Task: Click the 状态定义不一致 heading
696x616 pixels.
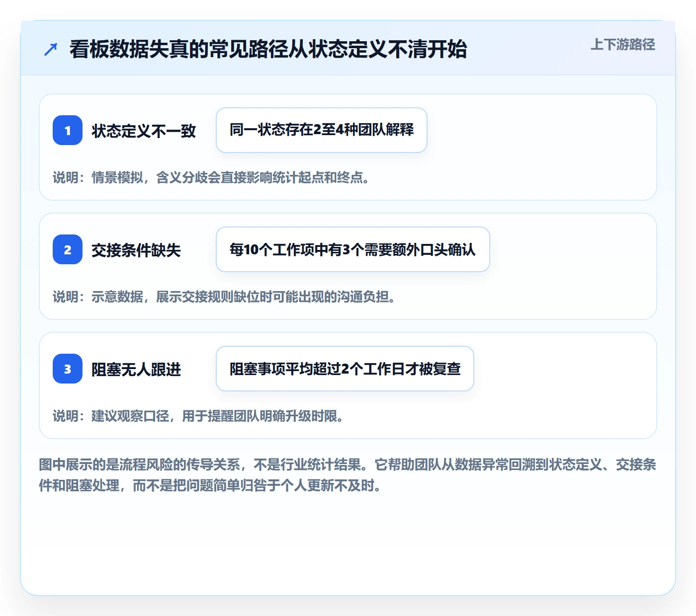Action: pos(144,131)
